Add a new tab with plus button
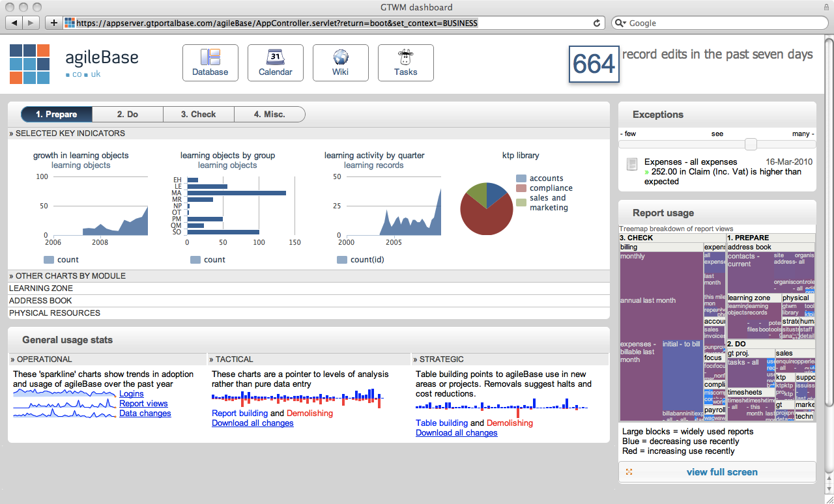 coord(53,23)
